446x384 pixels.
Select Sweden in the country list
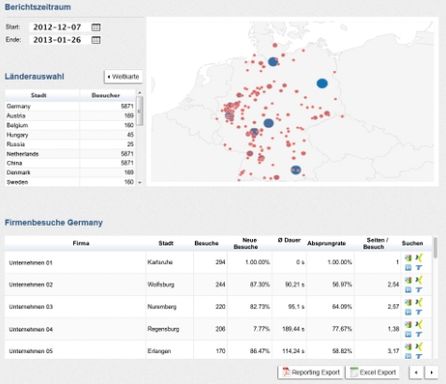pyautogui.click(x=70, y=182)
